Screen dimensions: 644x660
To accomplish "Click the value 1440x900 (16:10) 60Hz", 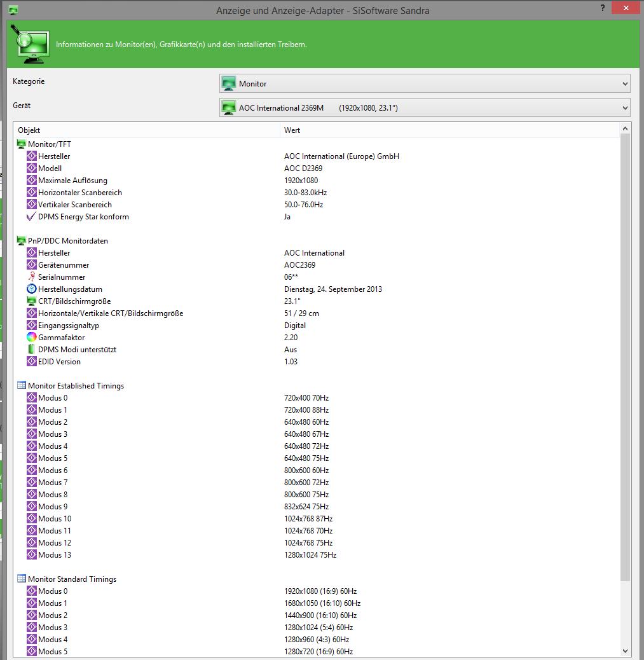I will coord(320,615).
